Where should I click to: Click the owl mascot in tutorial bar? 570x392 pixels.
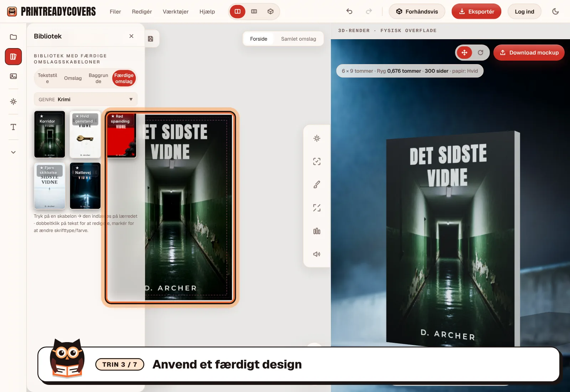tap(67, 358)
